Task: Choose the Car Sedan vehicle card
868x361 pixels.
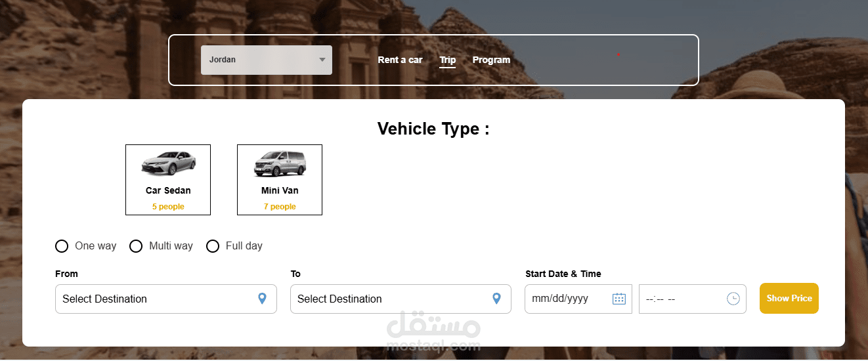Action: tap(168, 180)
